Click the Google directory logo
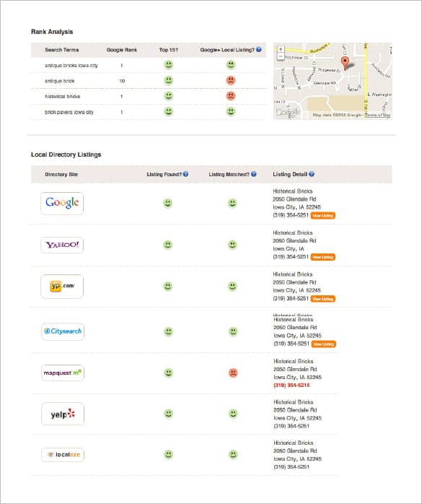The width and height of the screenshot is (422, 504). coord(62,203)
